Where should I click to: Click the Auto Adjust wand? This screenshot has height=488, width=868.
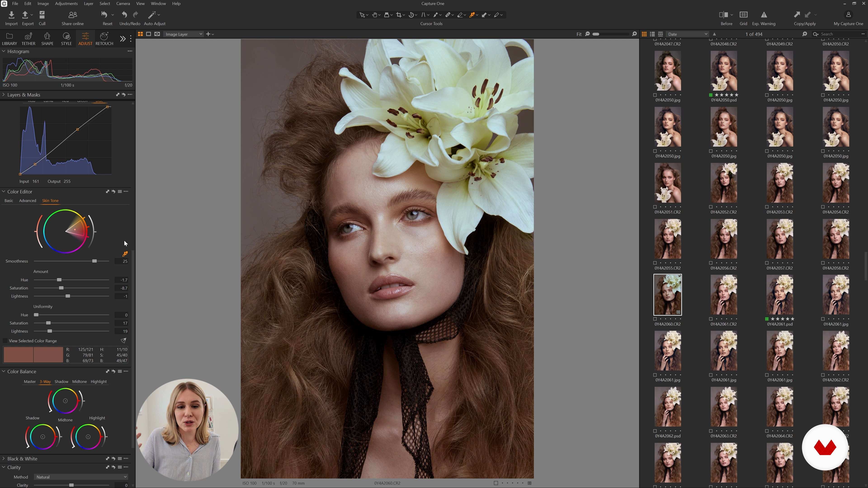pyautogui.click(x=152, y=15)
